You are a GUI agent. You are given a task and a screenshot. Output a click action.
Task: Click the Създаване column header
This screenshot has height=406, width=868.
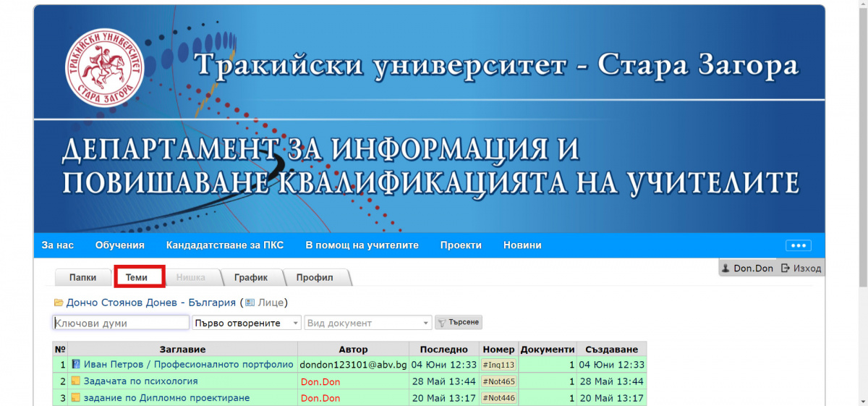(612, 349)
